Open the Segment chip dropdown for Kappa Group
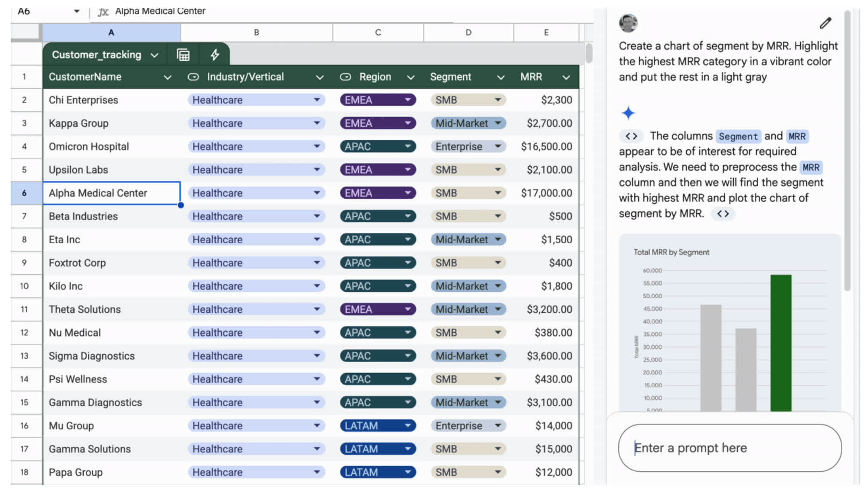 coord(498,123)
